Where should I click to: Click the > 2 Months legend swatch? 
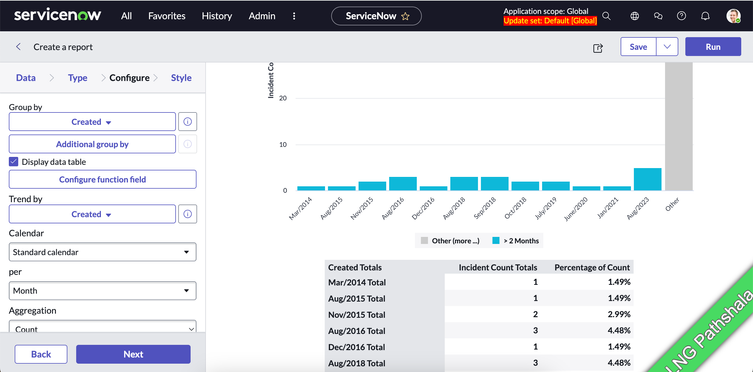coord(496,240)
